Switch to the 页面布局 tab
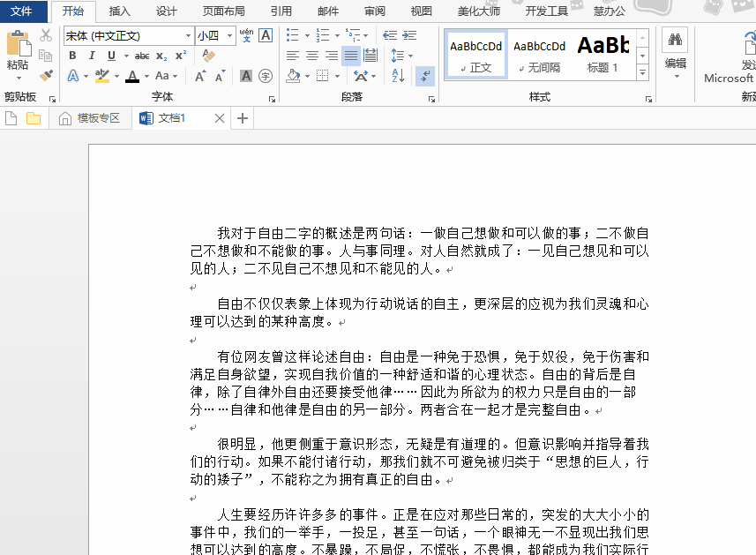 coord(223,11)
